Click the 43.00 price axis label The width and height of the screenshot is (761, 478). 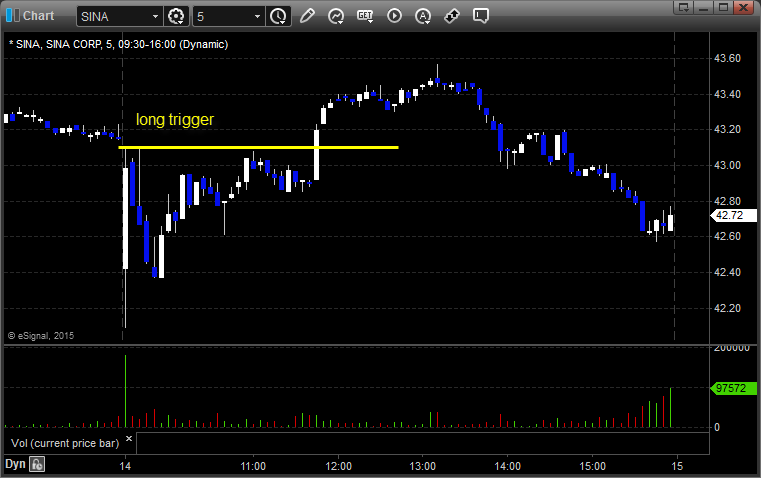pyautogui.click(x=728, y=165)
